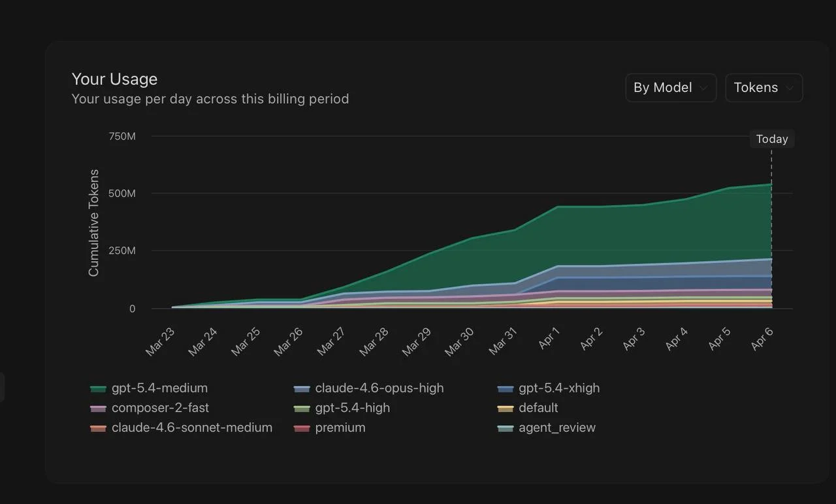Click the chevron in Tokens selector

coord(790,88)
